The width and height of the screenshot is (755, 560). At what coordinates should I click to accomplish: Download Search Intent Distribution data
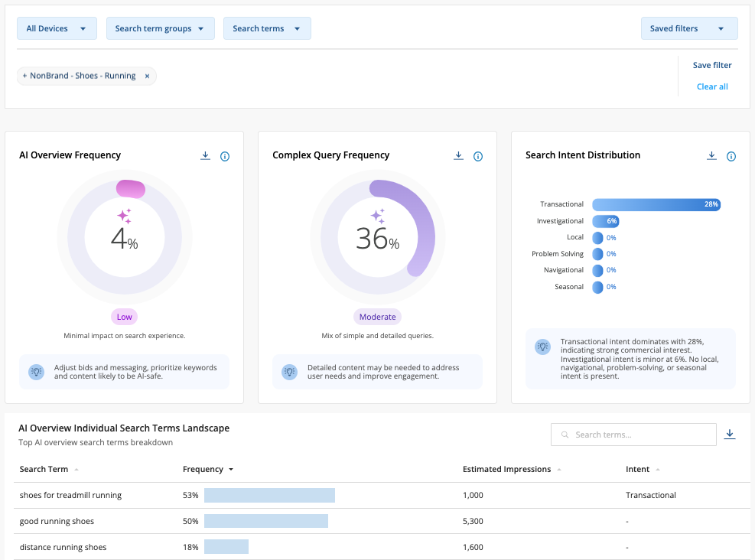click(711, 156)
